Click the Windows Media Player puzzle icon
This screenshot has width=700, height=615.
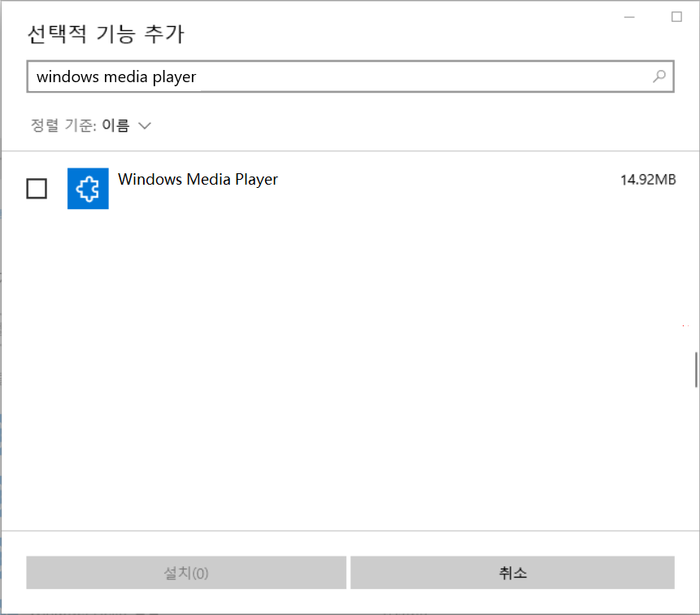88,189
